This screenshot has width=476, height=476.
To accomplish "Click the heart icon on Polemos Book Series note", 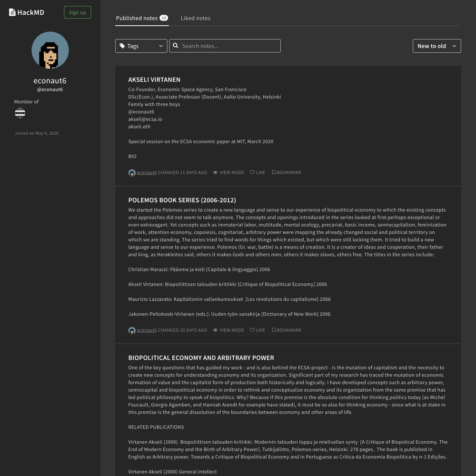I will pos(252,330).
